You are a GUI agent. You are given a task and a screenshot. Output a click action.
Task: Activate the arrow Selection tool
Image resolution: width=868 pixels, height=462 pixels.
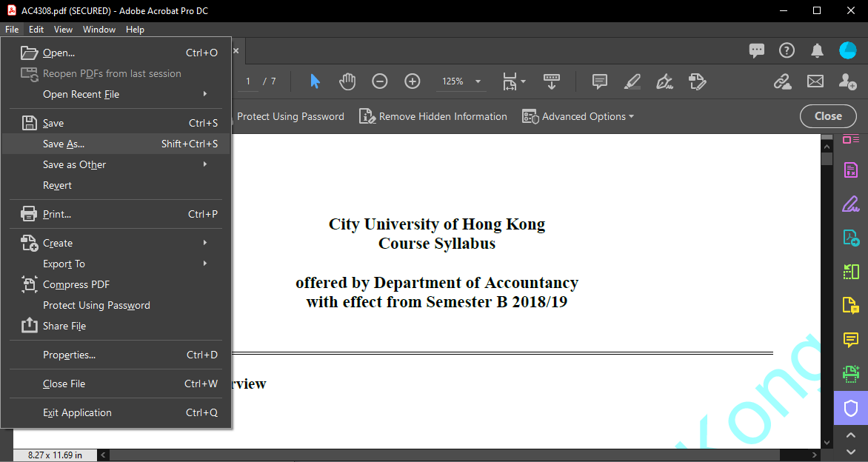click(x=316, y=81)
